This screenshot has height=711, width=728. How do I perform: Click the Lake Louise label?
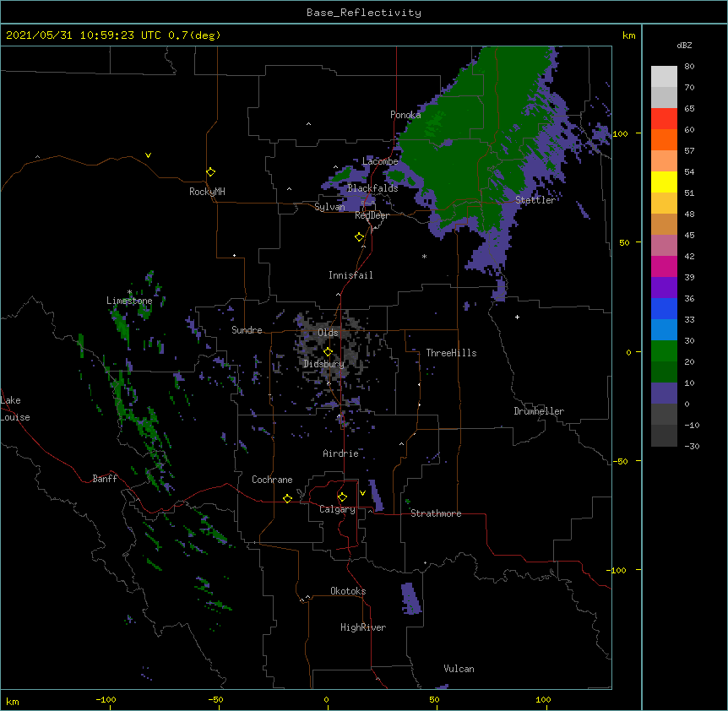(15, 409)
